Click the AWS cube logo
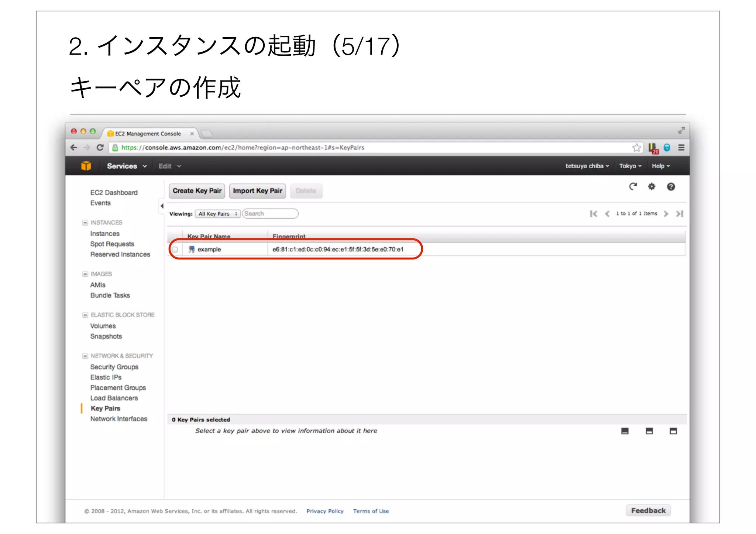 click(x=86, y=166)
